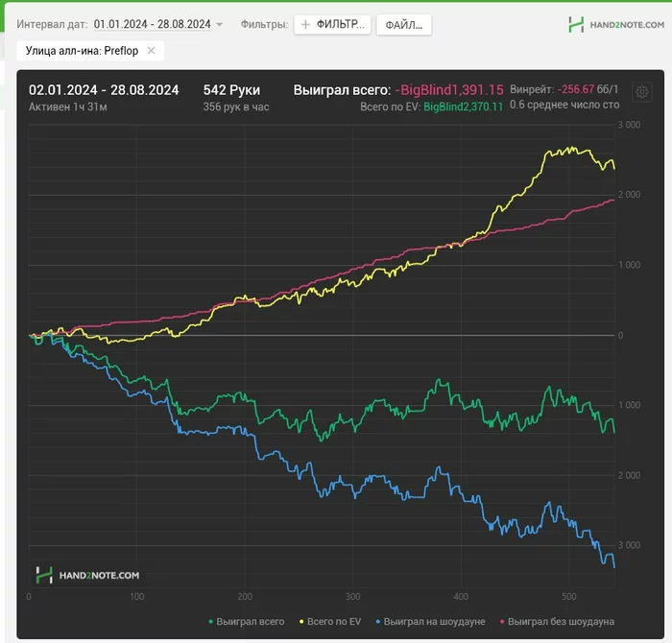The height and width of the screenshot is (643, 672).
Task: Toggle the Выиграл на шоудауне legend entry
Action: point(430,622)
